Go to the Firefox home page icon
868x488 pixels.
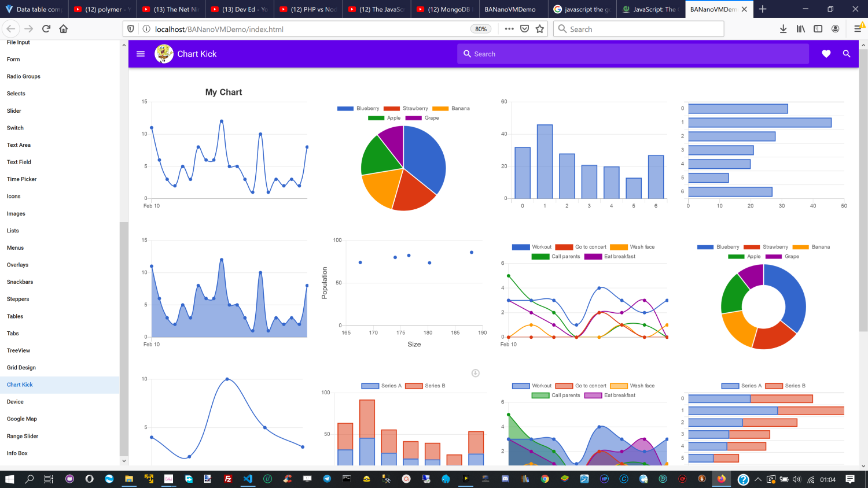(x=64, y=29)
